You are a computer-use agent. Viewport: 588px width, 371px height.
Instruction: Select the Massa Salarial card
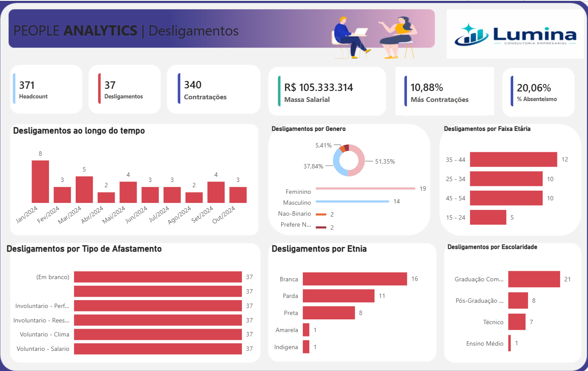(327, 91)
